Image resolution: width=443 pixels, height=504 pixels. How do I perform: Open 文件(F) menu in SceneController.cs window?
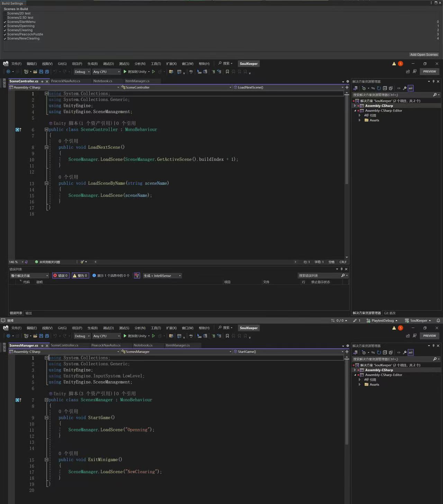(16, 64)
